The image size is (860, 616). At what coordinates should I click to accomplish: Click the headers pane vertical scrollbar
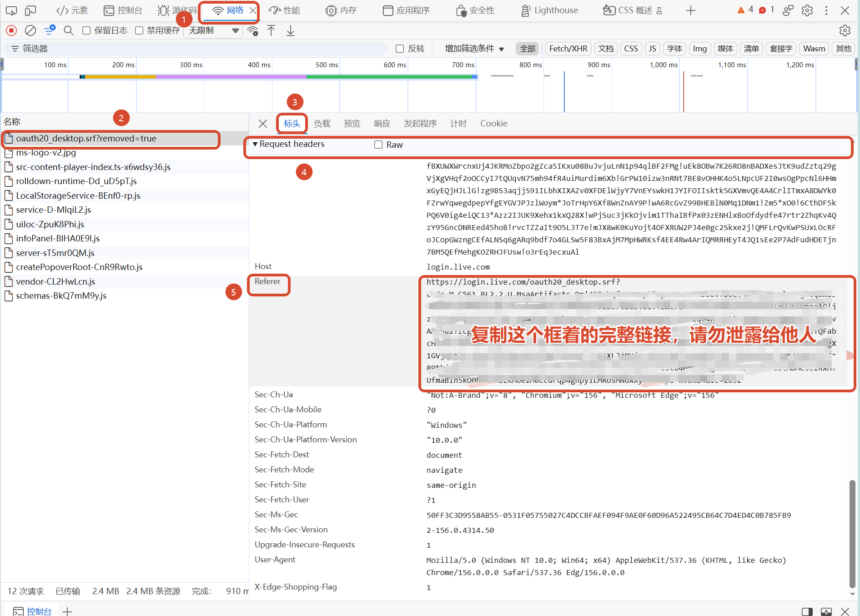point(852,534)
